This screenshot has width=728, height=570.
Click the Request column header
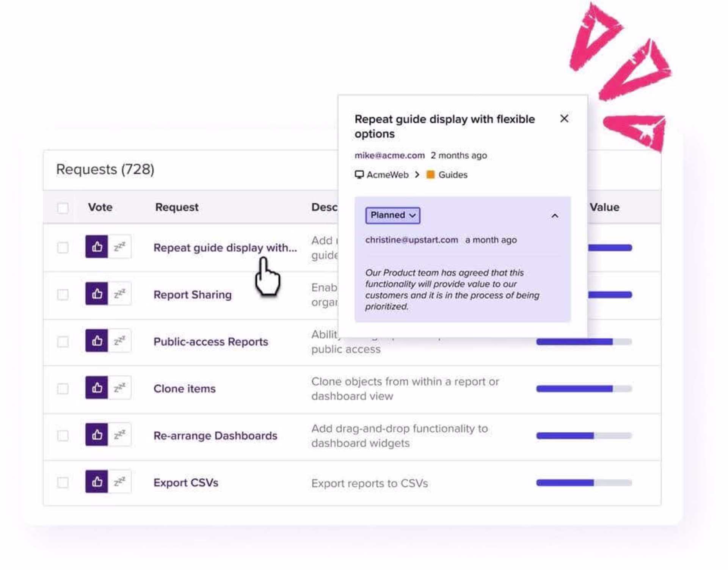[x=177, y=207]
